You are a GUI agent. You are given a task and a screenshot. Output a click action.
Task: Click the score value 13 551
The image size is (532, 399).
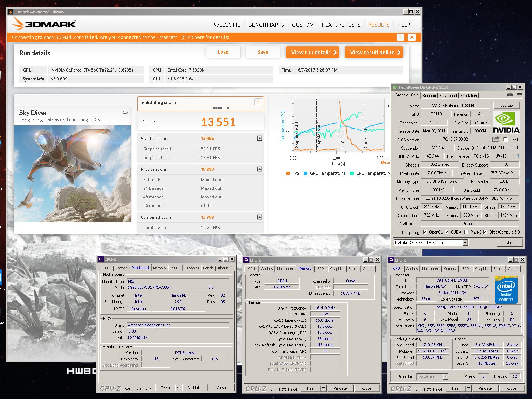coord(218,122)
